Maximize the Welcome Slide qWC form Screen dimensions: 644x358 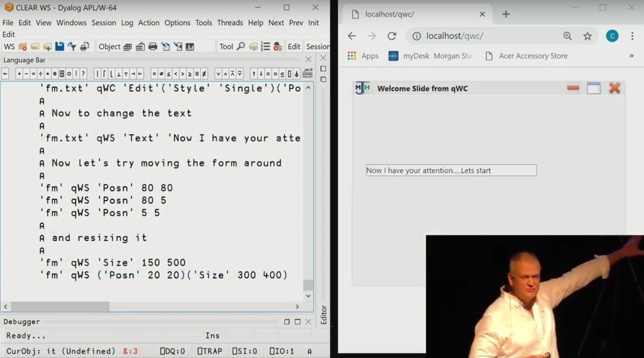click(x=594, y=88)
